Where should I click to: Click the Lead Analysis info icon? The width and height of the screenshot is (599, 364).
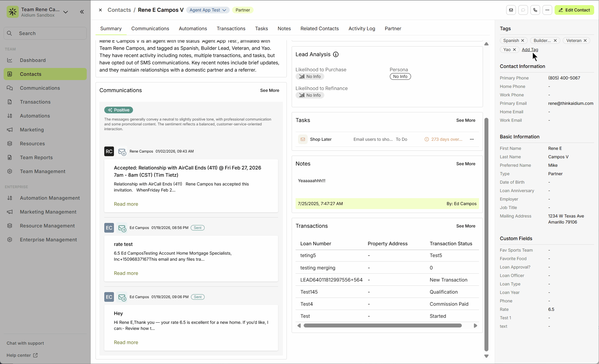click(336, 54)
